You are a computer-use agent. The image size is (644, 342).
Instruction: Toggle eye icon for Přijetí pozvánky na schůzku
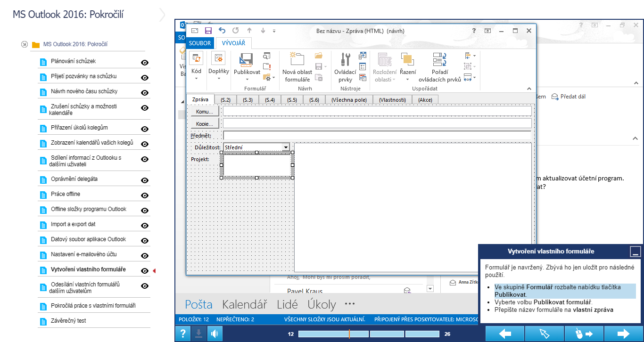pyautogui.click(x=145, y=78)
